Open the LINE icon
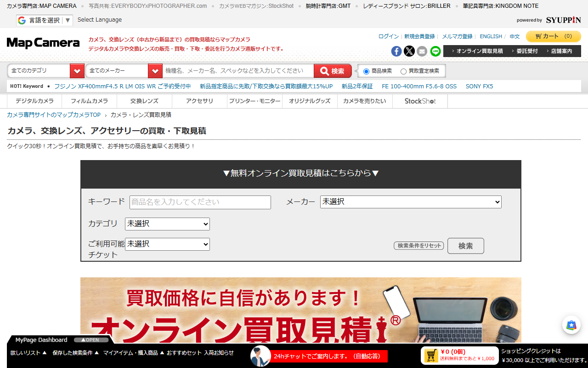 click(435, 51)
